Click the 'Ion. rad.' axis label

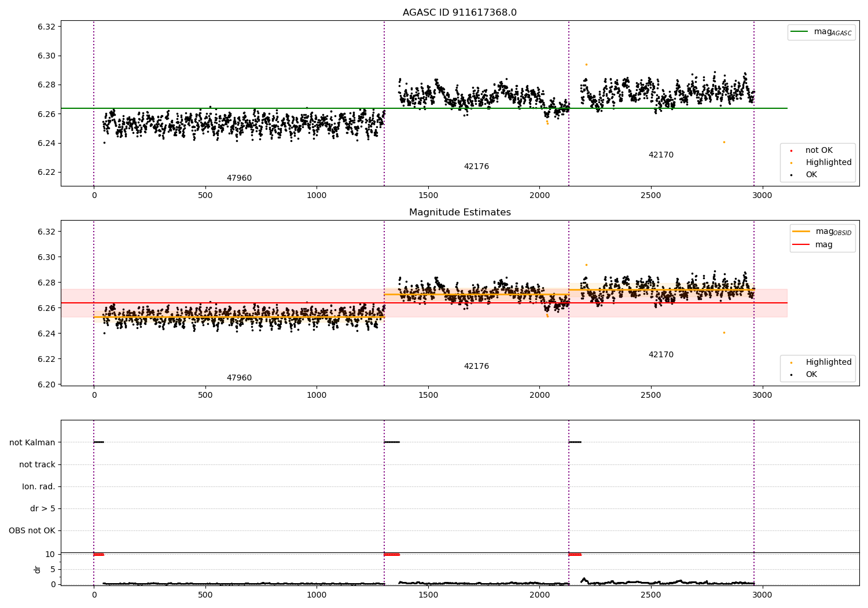(x=39, y=486)
